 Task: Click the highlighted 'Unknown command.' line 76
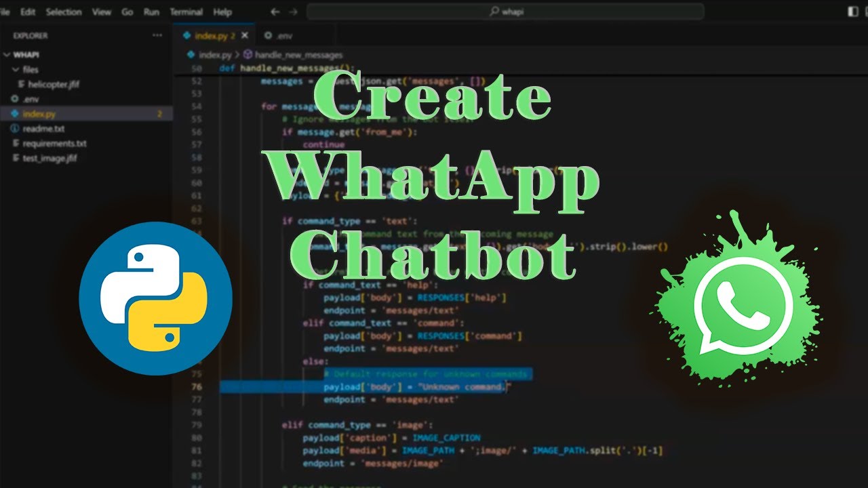[416, 387]
